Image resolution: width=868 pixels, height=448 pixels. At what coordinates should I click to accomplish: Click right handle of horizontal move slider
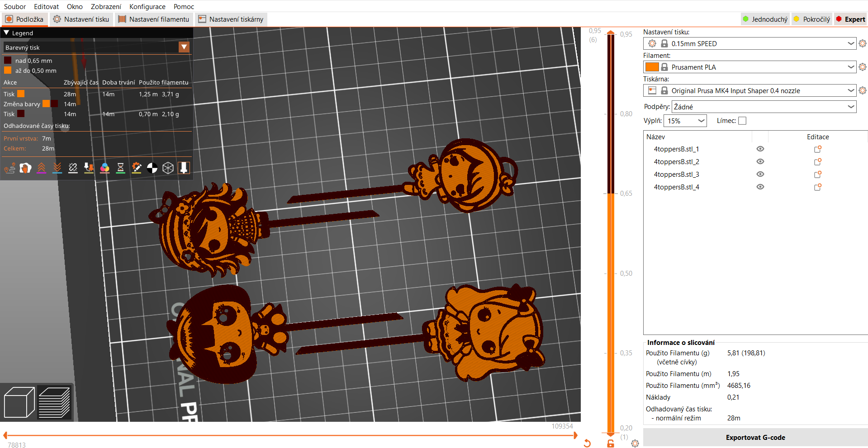575,435
